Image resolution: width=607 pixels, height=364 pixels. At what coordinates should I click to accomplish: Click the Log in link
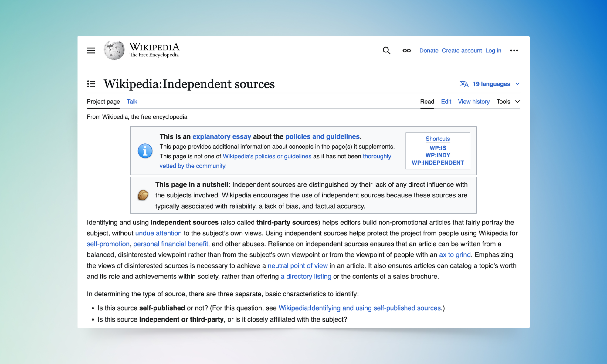[x=493, y=51]
